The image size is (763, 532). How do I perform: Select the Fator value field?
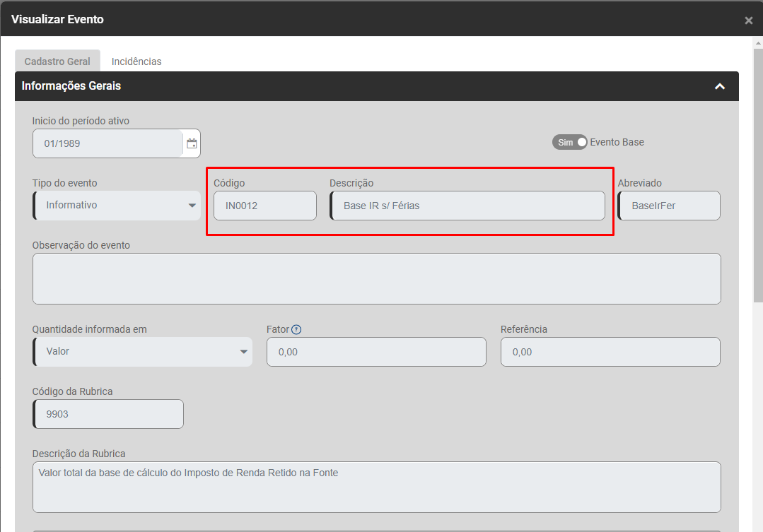[x=376, y=352]
